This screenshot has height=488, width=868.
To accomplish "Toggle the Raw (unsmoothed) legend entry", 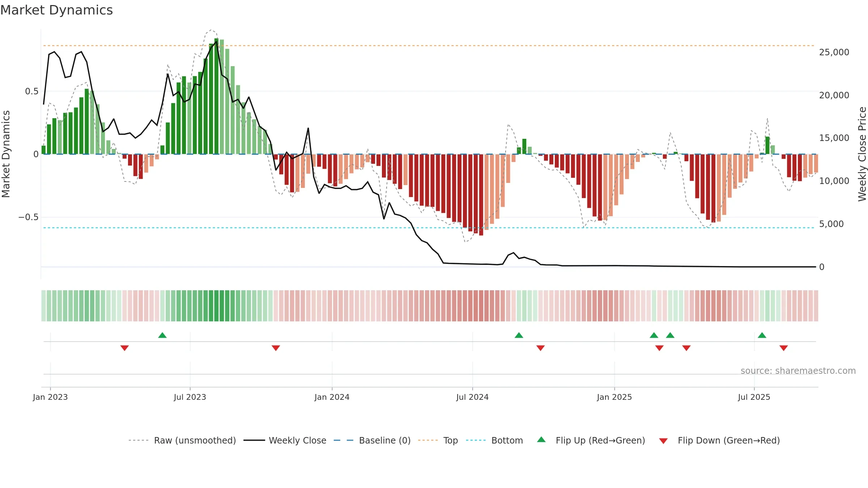I will [x=182, y=440].
